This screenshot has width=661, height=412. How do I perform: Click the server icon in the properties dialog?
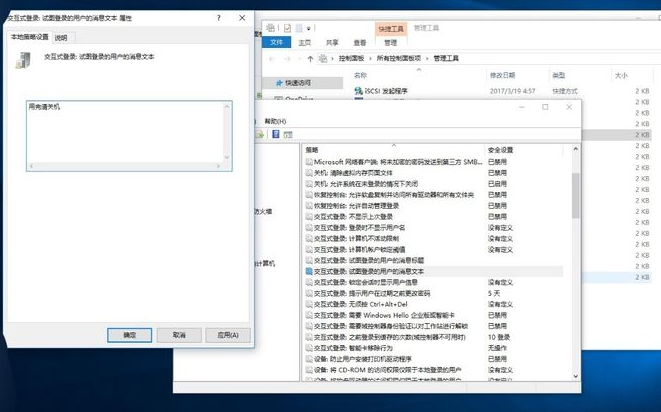tap(22, 61)
